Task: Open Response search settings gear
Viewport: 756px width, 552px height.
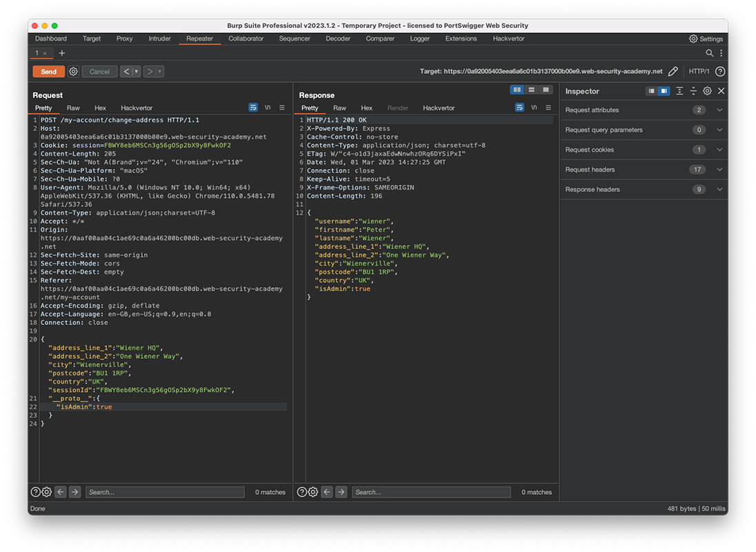Action: [x=313, y=492]
